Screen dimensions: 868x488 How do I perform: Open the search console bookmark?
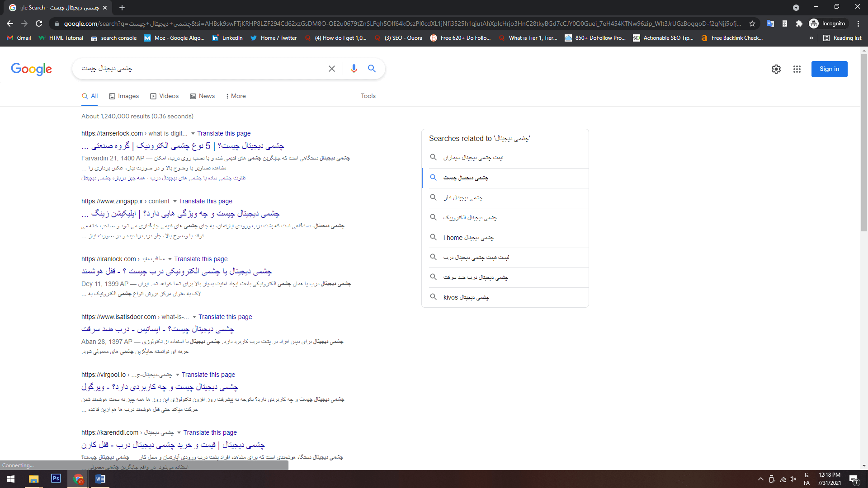pos(114,38)
